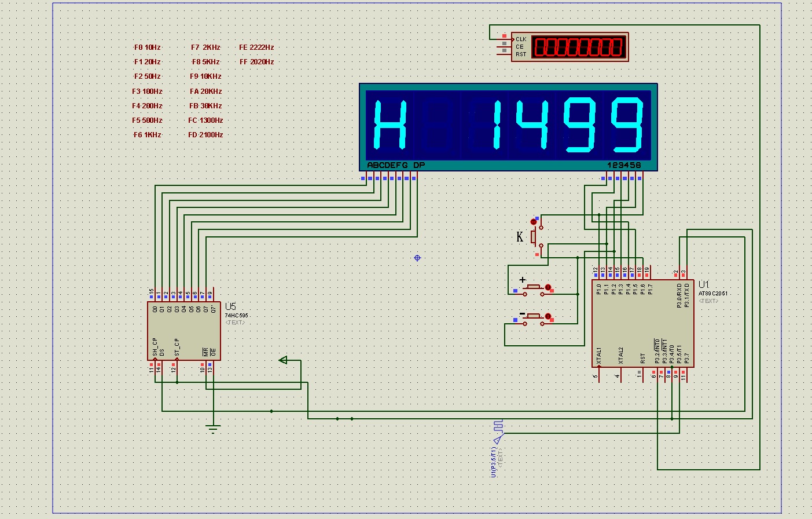
Task: Click the 'ABCDEFG DP' segment pin label
Action: 396,165
